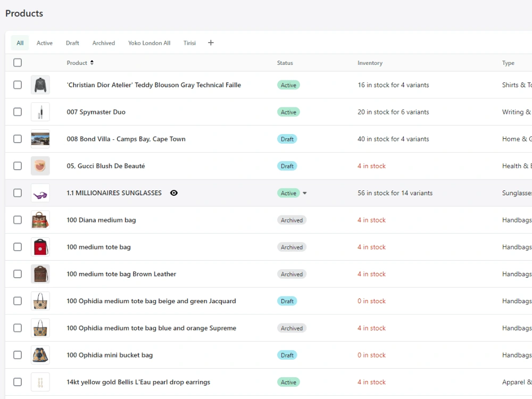Open the 008 Bond Villa product
Image resolution: width=532 pixels, height=399 pixels.
click(126, 139)
